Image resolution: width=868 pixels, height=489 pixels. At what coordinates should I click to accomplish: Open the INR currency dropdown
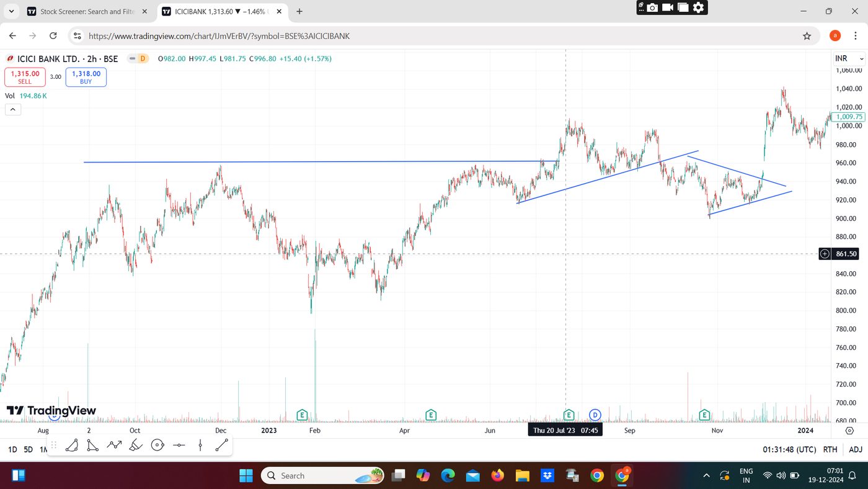pos(849,58)
